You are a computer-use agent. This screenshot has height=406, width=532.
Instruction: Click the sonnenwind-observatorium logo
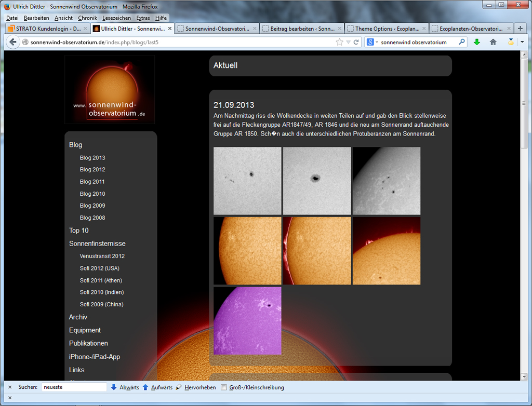coord(110,90)
